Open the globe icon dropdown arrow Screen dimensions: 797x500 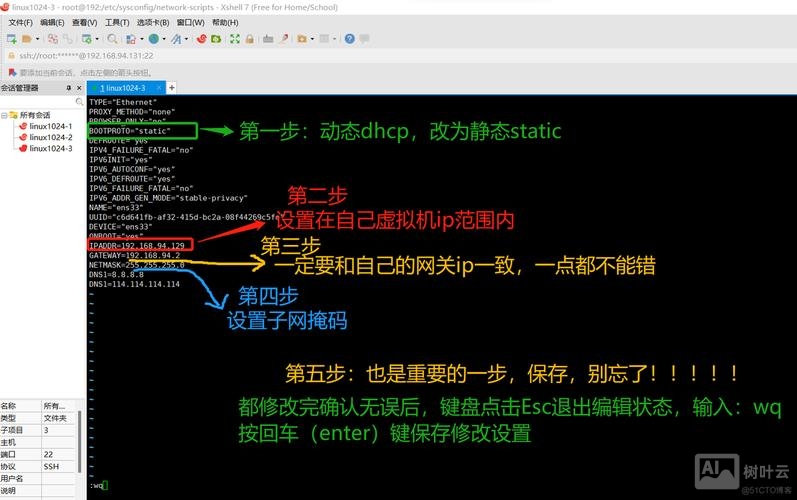164,39
